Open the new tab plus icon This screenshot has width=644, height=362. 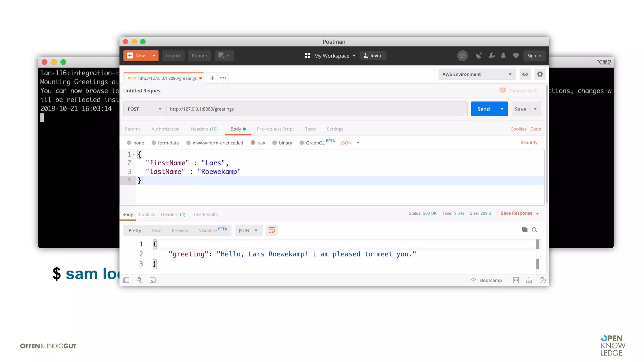[x=212, y=78]
